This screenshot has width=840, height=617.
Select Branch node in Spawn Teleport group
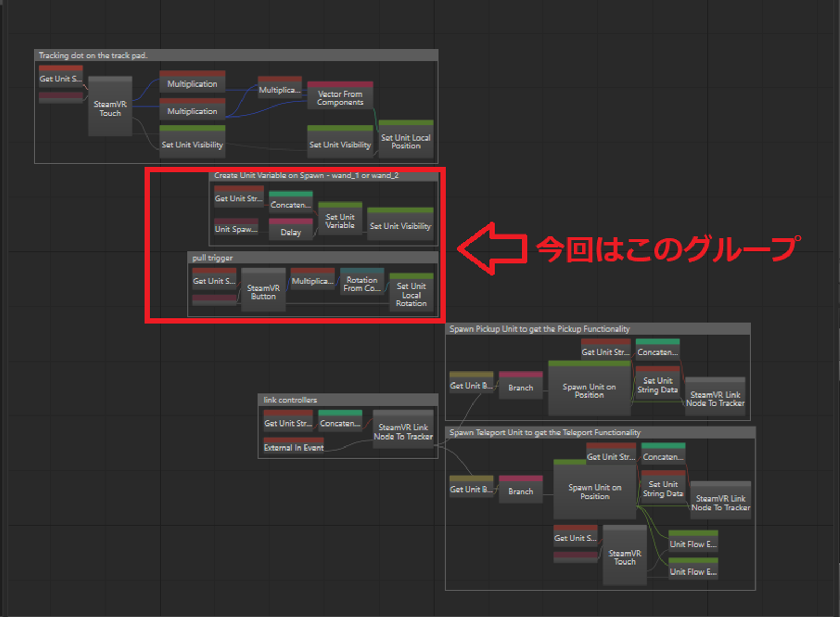521,490
